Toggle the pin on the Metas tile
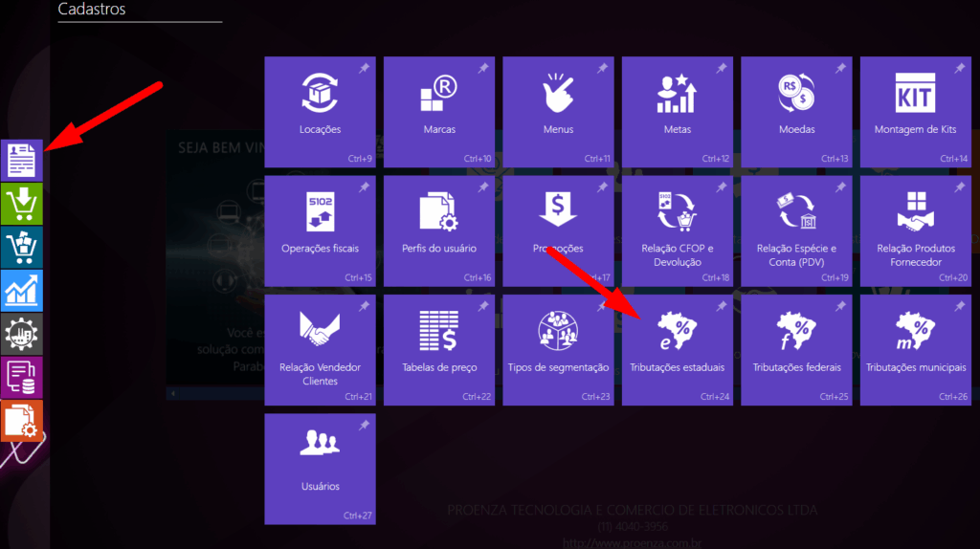The height and width of the screenshot is (549, 980). (x=722, y=69)
